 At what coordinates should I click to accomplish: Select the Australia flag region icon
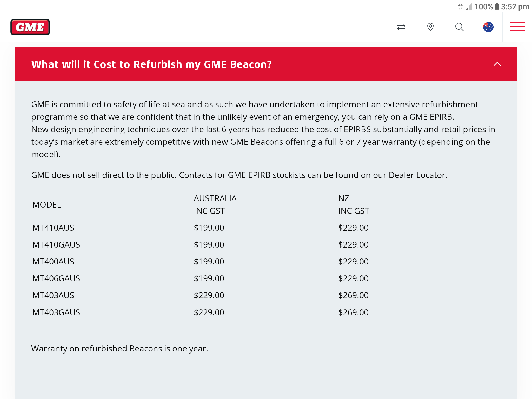[x=488, y=27]
